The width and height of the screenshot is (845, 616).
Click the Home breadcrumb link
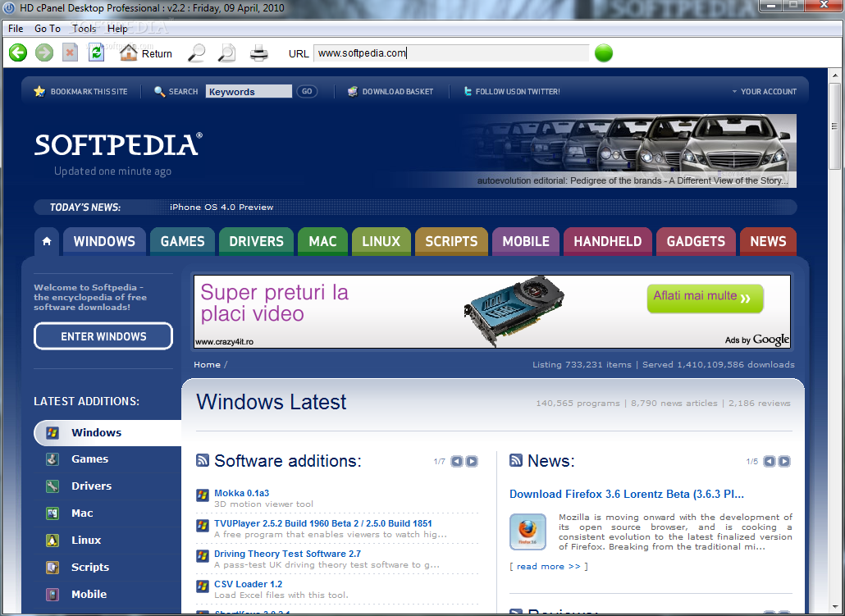tap(208, 365)
